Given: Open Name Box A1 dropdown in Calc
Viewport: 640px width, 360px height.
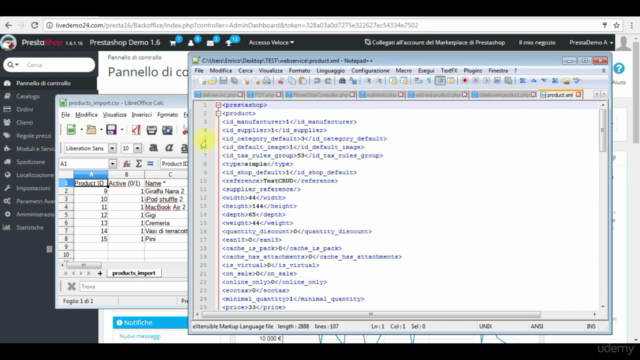Looking at the screenshot, I should click(112, 164).
